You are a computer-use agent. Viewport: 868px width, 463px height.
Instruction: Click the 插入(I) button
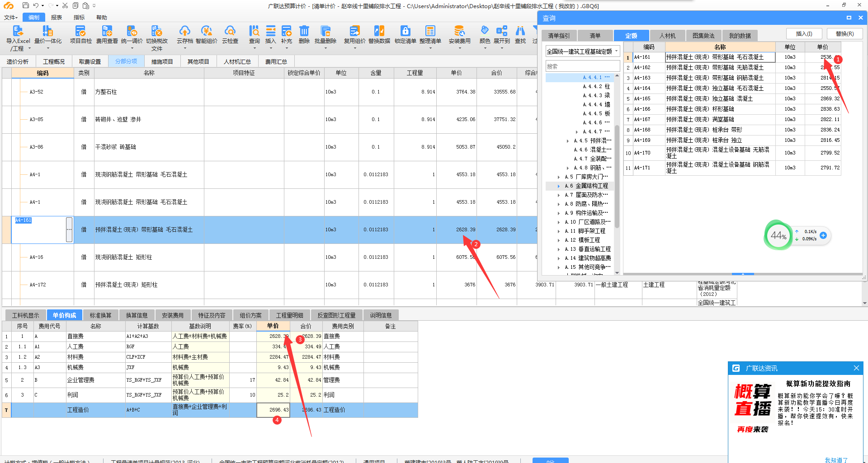(804, 34)
